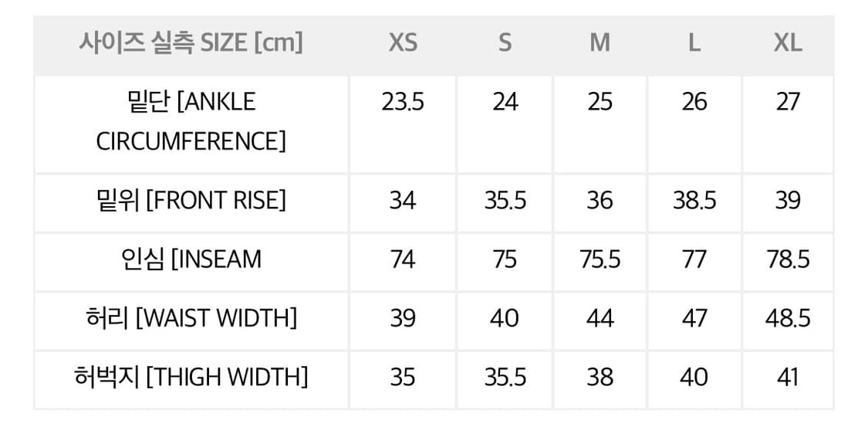This screenshot has height=427, width=868.
Task: Select the ANKLE CIRCUMFERENCE row label
Action: click(191, 121)
